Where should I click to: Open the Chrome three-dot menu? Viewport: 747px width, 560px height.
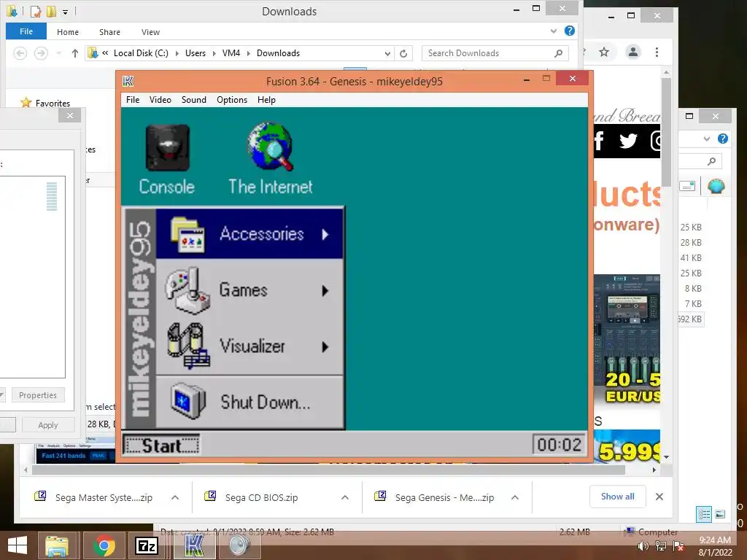pyautogui.click(x=657, y=52)
